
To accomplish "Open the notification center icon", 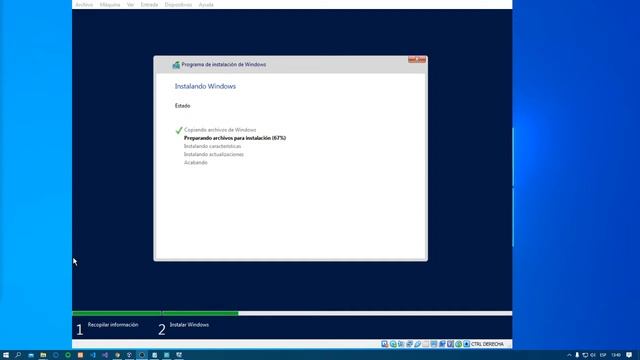I will (629, 355).
